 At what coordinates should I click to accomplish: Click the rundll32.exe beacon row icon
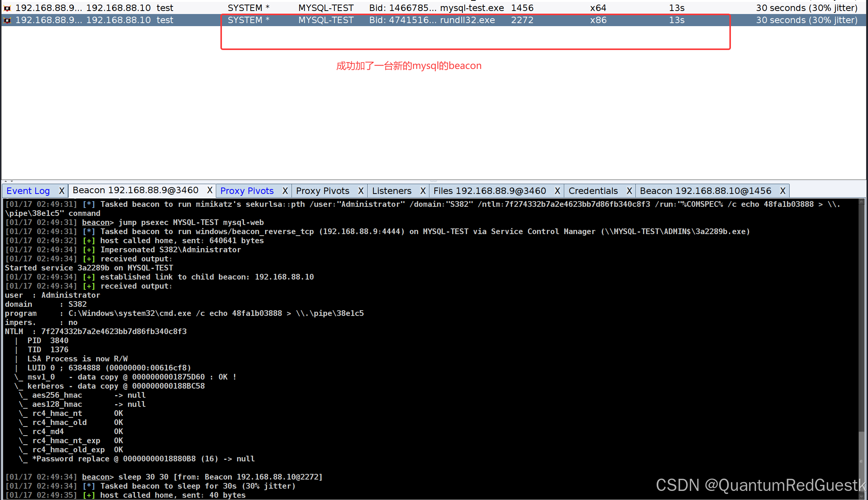coord(7,20)
